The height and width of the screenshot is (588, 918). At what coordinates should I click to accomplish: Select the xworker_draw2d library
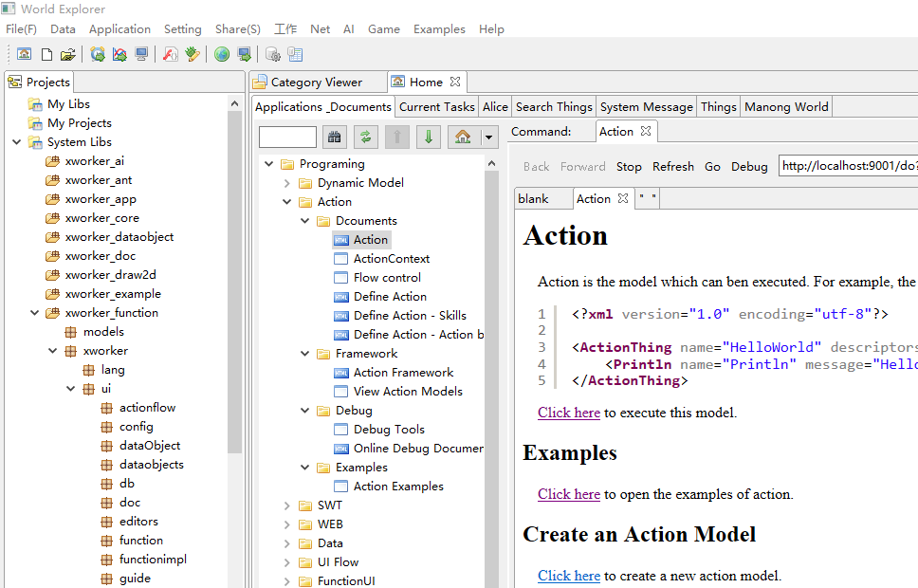click(111, 275)
